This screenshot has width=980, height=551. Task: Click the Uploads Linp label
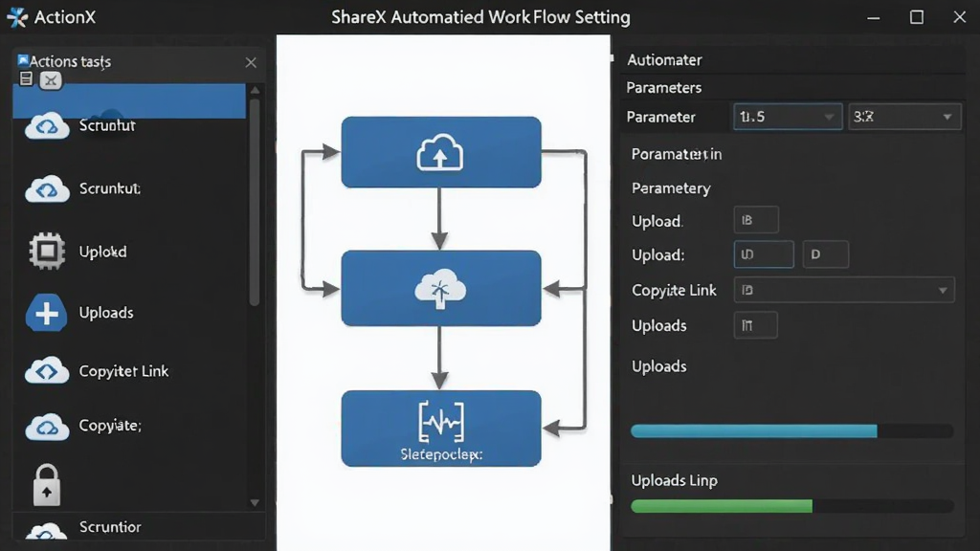[x=675, y=480]
